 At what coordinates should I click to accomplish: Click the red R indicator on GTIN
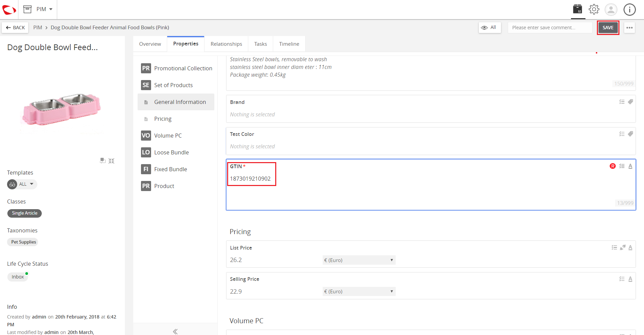[x=613, y=166]
